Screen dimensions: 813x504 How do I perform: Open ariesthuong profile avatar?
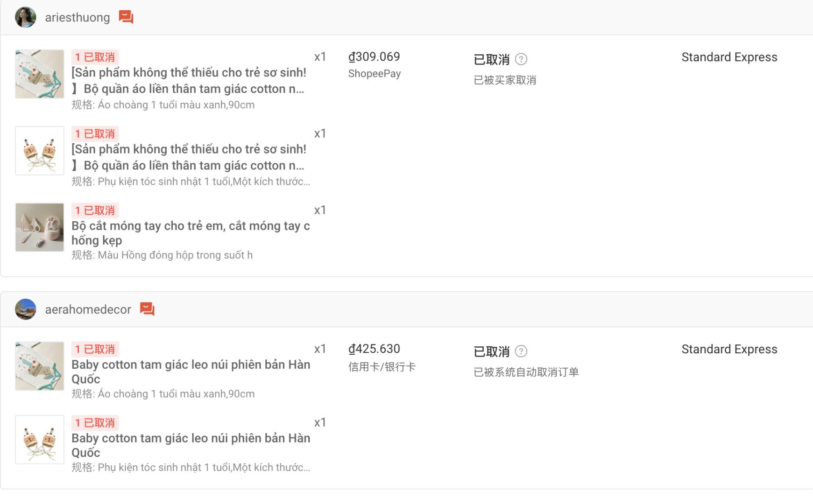(26, 17)
